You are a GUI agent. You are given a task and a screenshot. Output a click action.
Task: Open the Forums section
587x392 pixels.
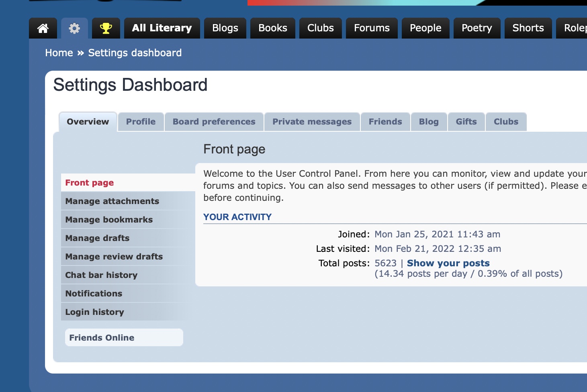[372, 28]
